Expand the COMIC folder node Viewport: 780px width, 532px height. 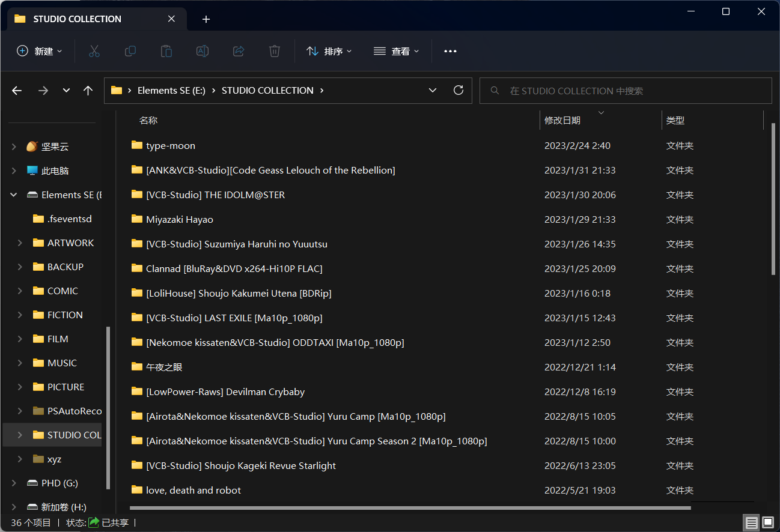pos(20,291)
